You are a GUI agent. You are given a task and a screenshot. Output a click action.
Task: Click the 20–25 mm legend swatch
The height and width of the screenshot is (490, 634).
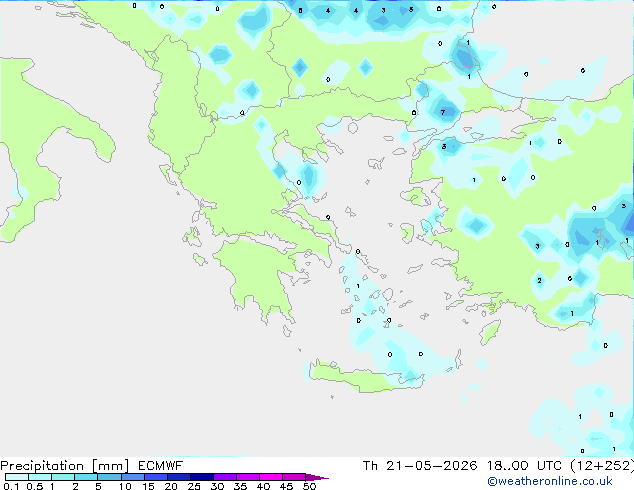[x=178, y=477]
